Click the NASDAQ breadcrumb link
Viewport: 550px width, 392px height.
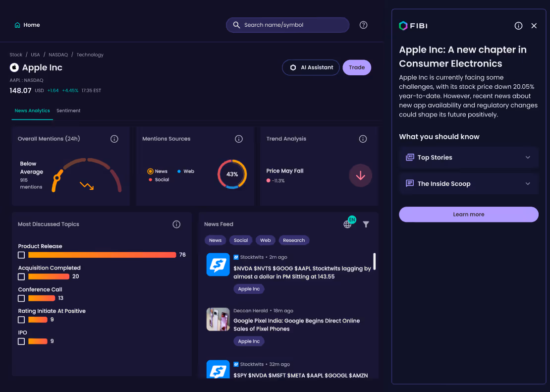(x=58, y=55)
